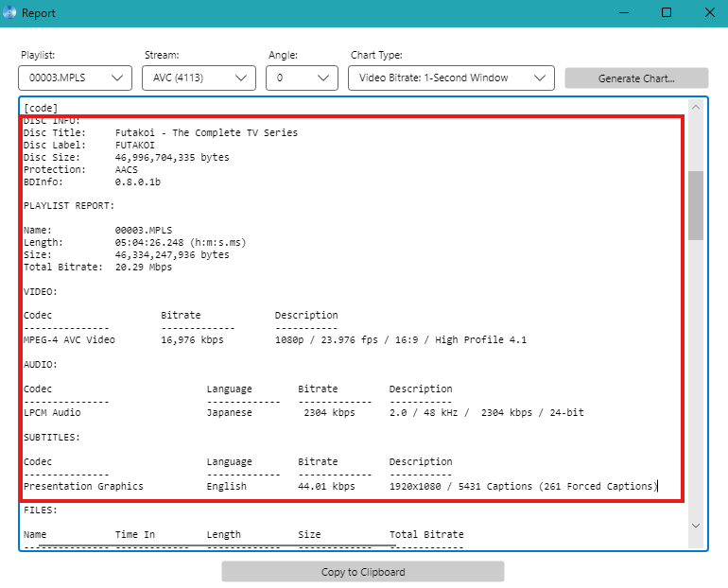Click the [code] tag in the report
Image resolution: width=728 pixels, height=588 pixels.
pyautogui.click(x=41, y=108)
